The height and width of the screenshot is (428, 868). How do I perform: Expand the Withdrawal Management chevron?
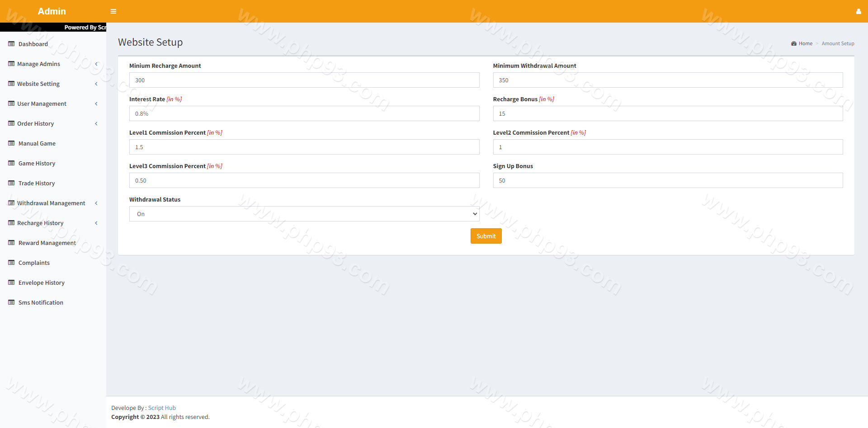pyautogui.click(x=96, y=203)
